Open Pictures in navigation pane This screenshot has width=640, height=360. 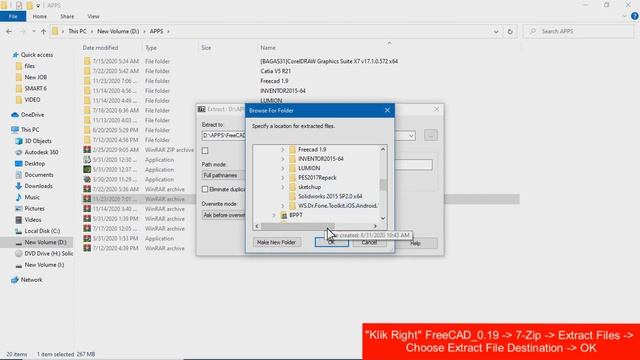click(x=34, y=209)
